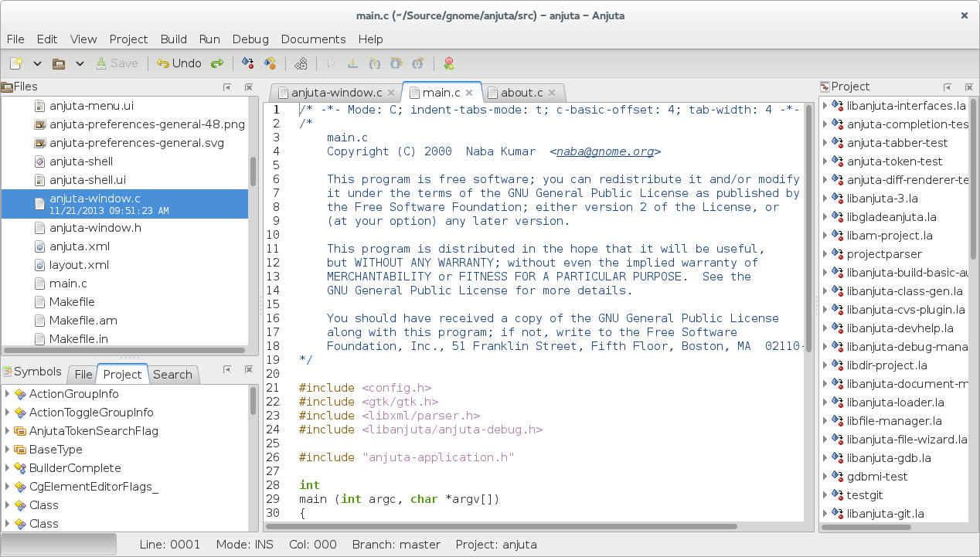Expand the libdir-project.la project node
The width and height of the screenshot is (980, 557).
coord(825,365)
